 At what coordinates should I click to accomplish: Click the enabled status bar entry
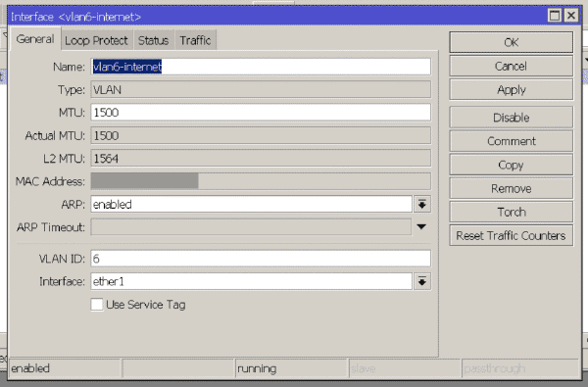pyautogui.click(x=65, y=368)
